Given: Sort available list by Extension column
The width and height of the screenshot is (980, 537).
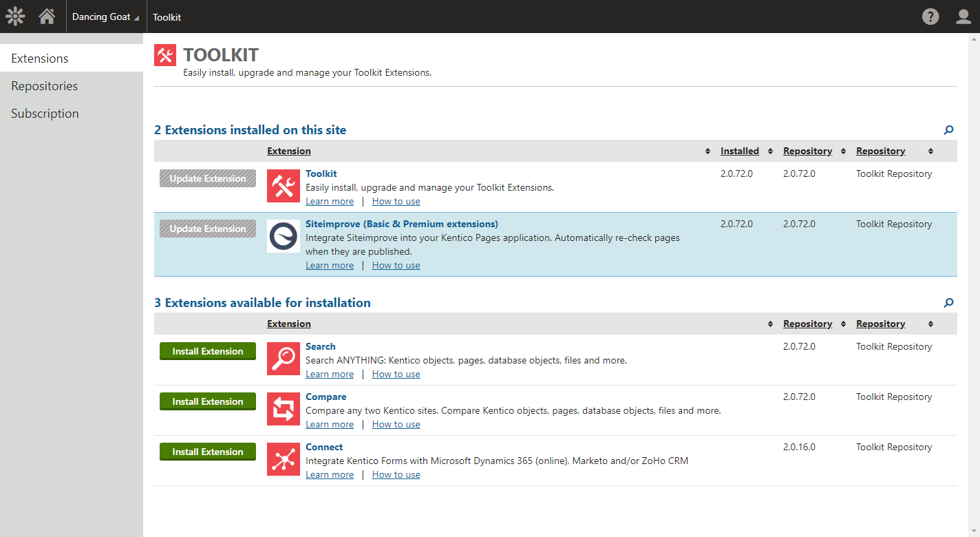Looking at the screenshot, I should (x=289, y=324).
